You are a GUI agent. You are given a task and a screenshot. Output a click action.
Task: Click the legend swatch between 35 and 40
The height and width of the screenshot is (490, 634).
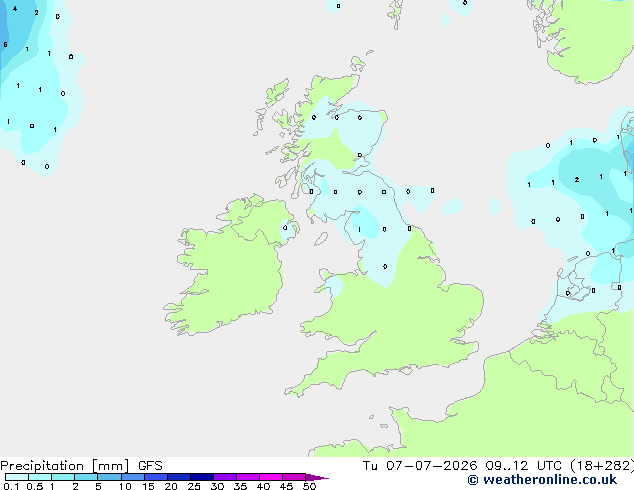248,477
